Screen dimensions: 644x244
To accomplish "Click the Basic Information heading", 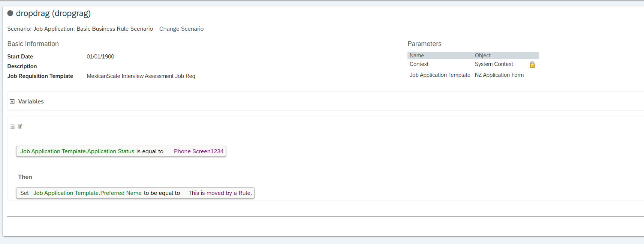I will click(33, 44).
